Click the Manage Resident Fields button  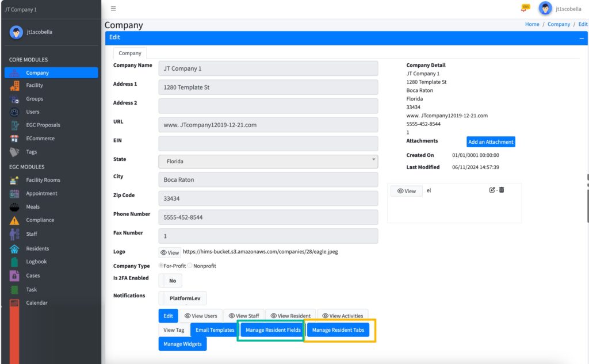click(x=273, y=330)
